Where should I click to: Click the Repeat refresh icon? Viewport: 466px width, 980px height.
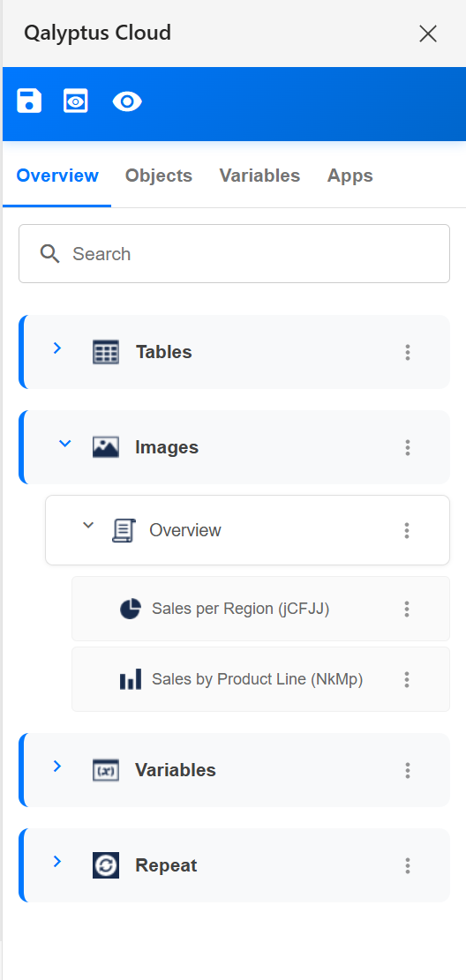106,865
